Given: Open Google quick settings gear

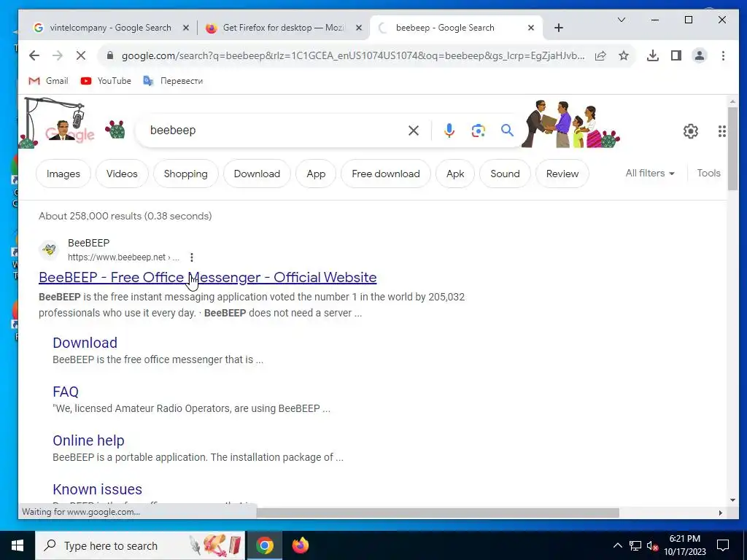Looking at the screenshot, I should [690, 131].
